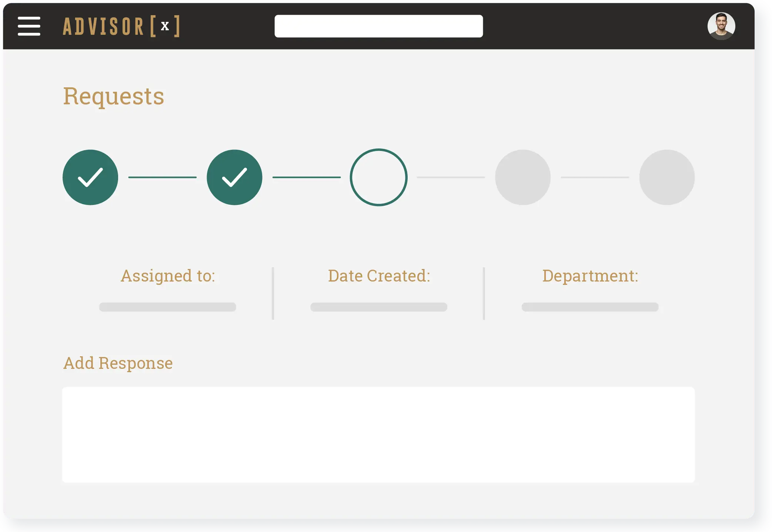
Task: Click inside the Add Response text box
Action: pos(378,434)
